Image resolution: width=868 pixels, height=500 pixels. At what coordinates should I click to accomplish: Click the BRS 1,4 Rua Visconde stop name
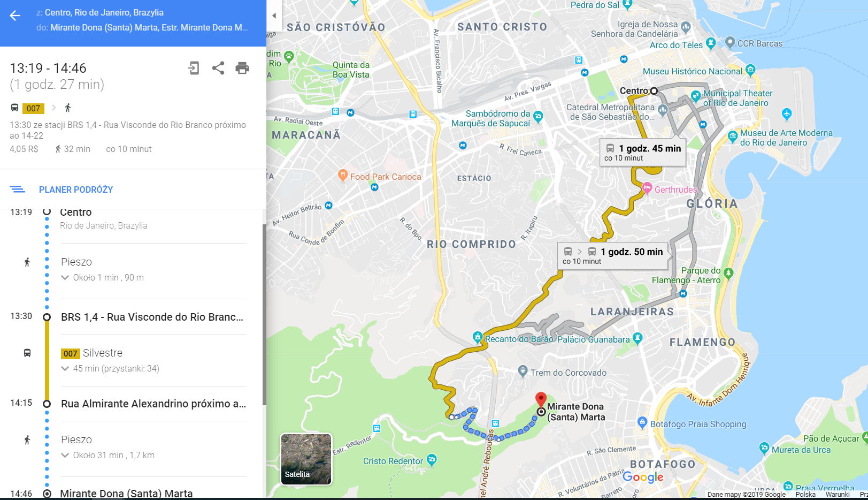point(152,317)
